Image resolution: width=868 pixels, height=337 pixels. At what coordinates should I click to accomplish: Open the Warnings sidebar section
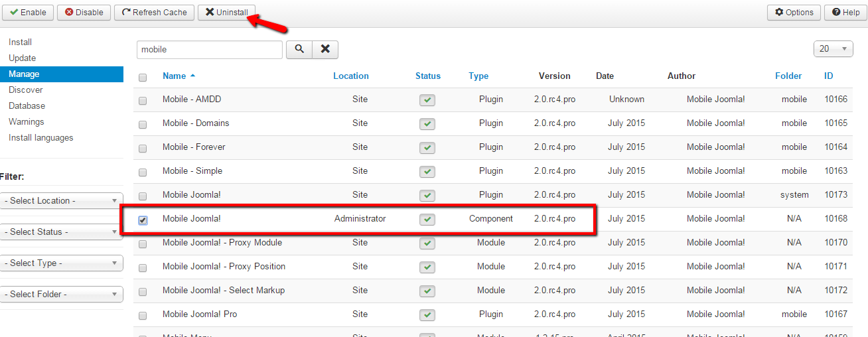pos(27,121)
